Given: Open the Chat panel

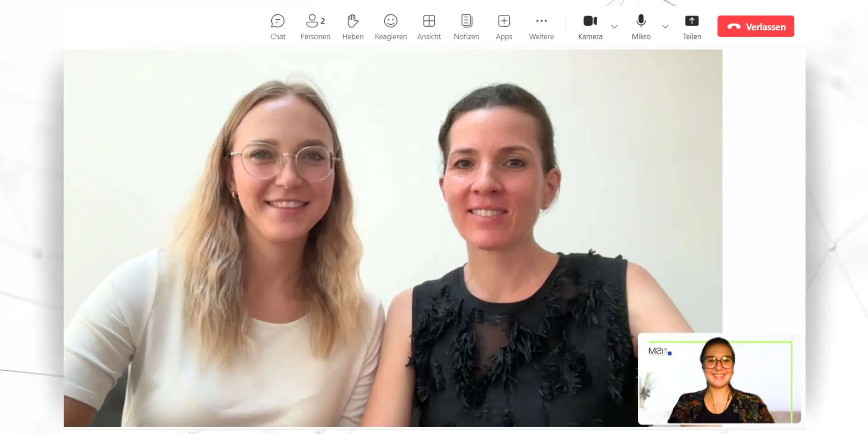Looking at the screenshot, I should (278, 27).
